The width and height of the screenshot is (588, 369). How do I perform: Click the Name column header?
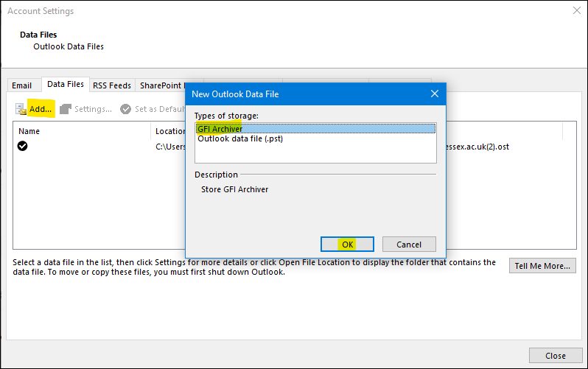(x=29, y=131)
